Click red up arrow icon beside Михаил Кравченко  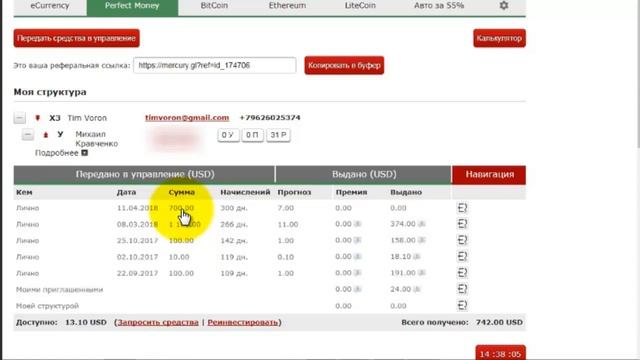(46, 135)
